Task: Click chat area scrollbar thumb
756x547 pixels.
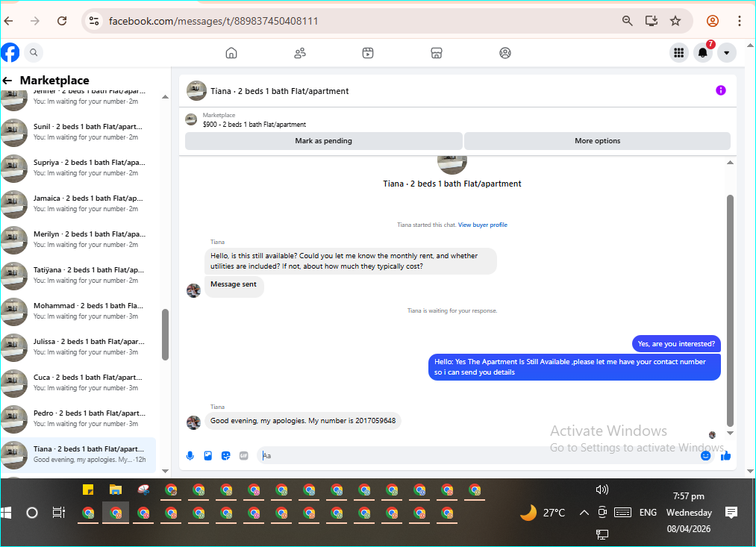Action: [730, 311]
